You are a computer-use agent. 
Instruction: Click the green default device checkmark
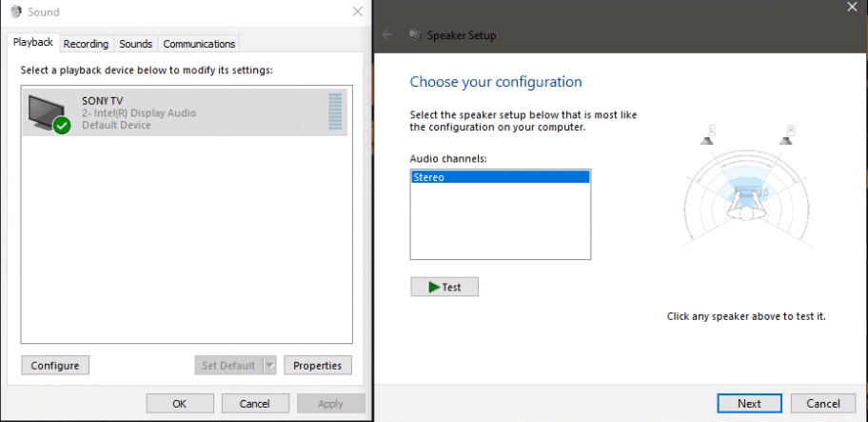pos(63,126)
